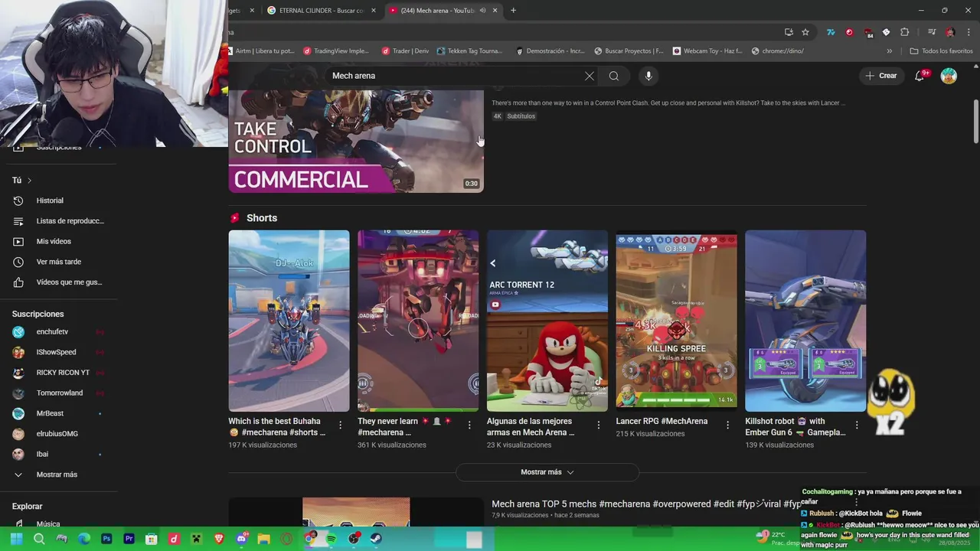This screenshot has width=980, height=551.
Task: Open the chrome://dino/ bookmark
Action: [x=778, y=51]
